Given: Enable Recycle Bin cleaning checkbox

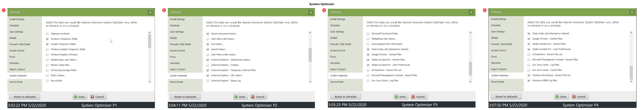Looking at the screenshot, I should tap(47, 81).
